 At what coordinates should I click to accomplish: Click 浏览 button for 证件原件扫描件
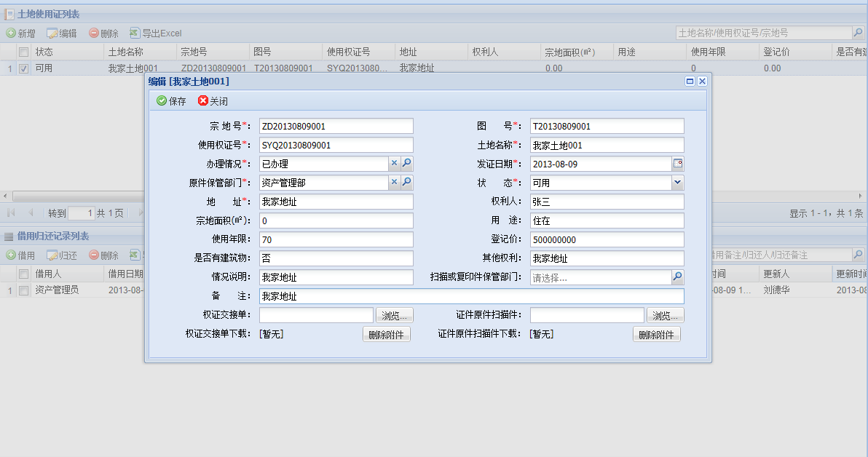(666, 315)
